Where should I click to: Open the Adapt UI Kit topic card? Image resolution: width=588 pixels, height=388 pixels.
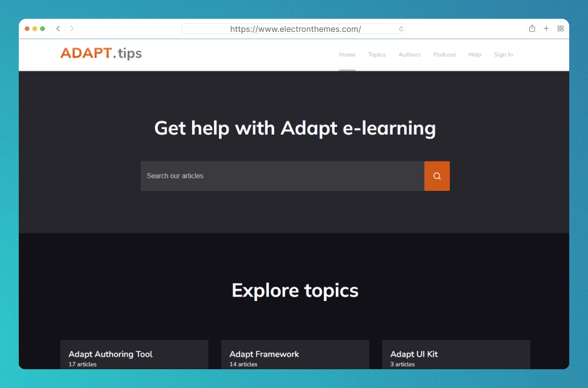[x=456, y=355]
